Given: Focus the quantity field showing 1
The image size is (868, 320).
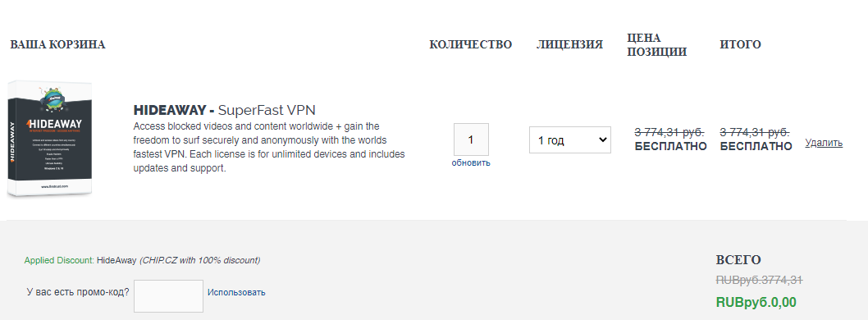Looking at the screenshot, I should point(471,139).
